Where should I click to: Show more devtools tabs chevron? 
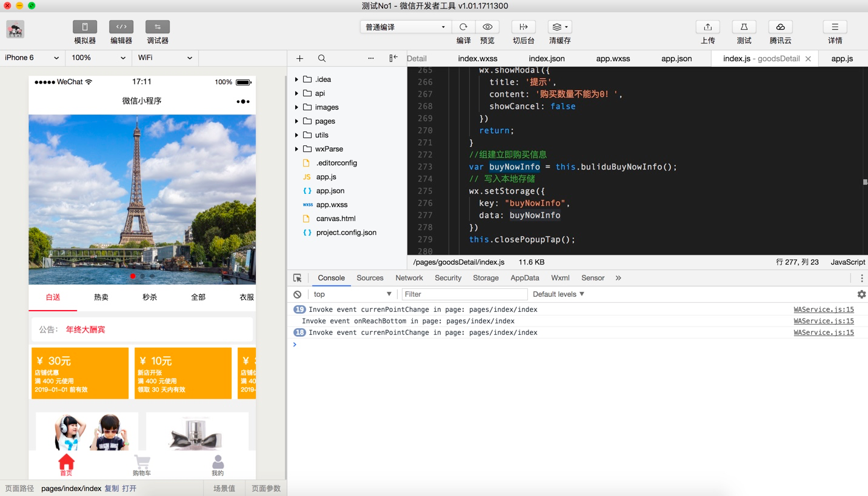[x=618, y=278]
